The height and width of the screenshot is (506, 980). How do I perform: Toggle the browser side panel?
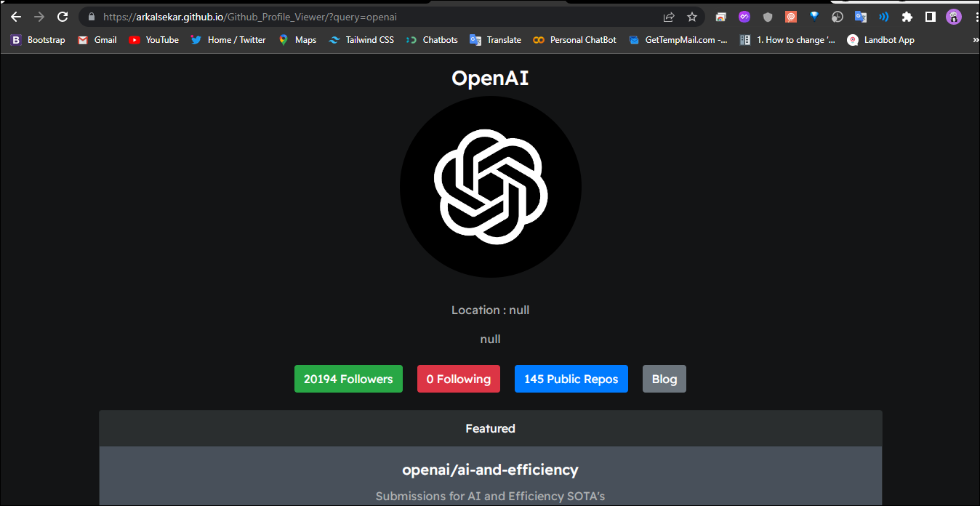(931, 17)
